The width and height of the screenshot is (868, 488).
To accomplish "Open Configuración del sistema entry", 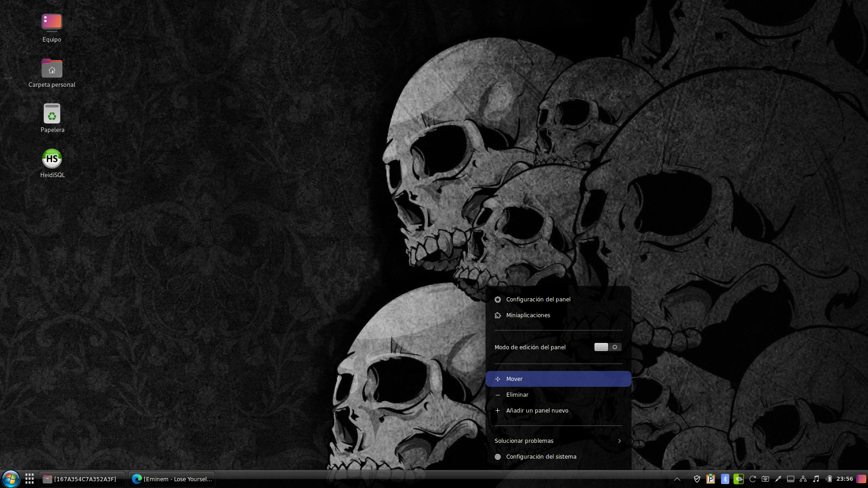I will click(x=558, y=457).
